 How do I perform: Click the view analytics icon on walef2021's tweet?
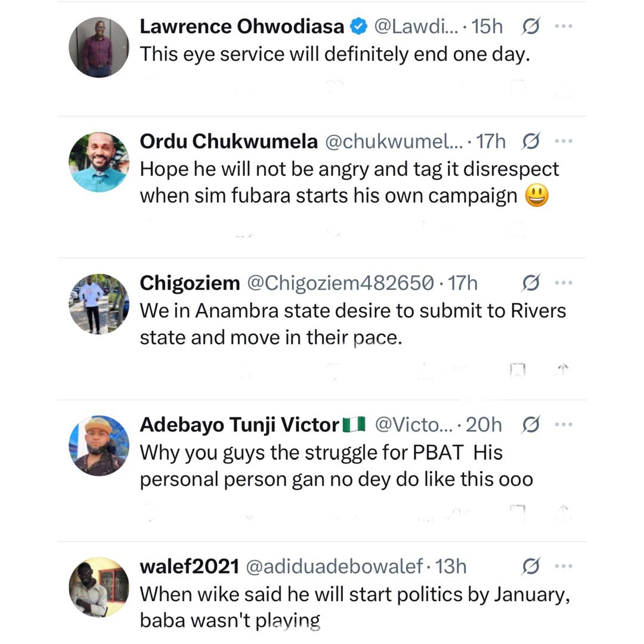point(531,565)
